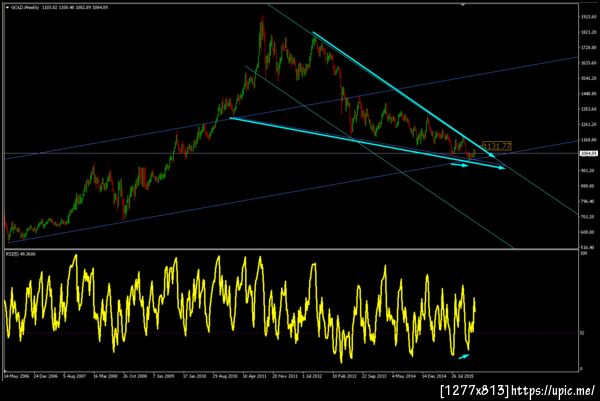
Task: Click the 4 May 2014 date label
Action: coord(404,376)
